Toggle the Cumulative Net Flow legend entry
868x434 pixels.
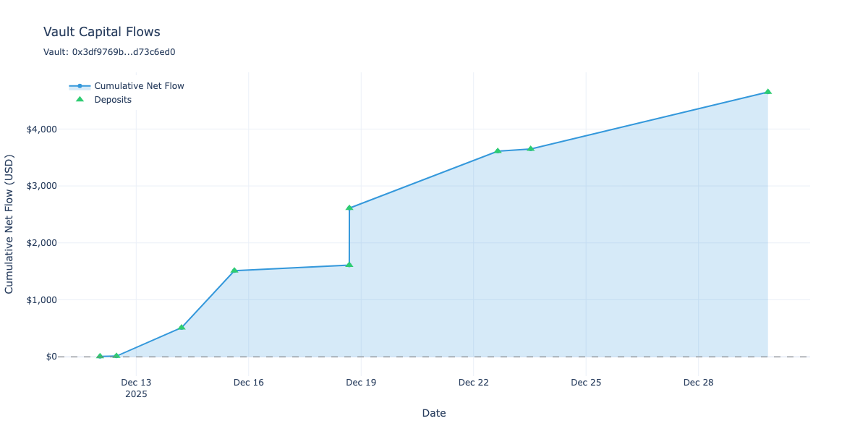139,86
